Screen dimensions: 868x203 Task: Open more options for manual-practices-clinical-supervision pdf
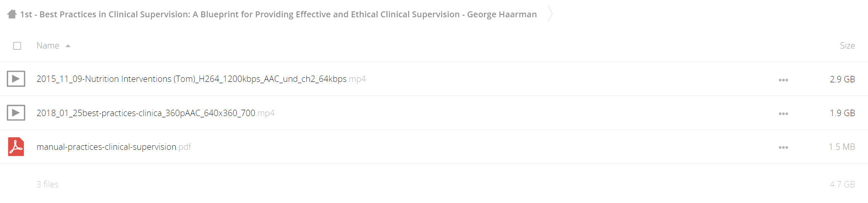(783, 147)
